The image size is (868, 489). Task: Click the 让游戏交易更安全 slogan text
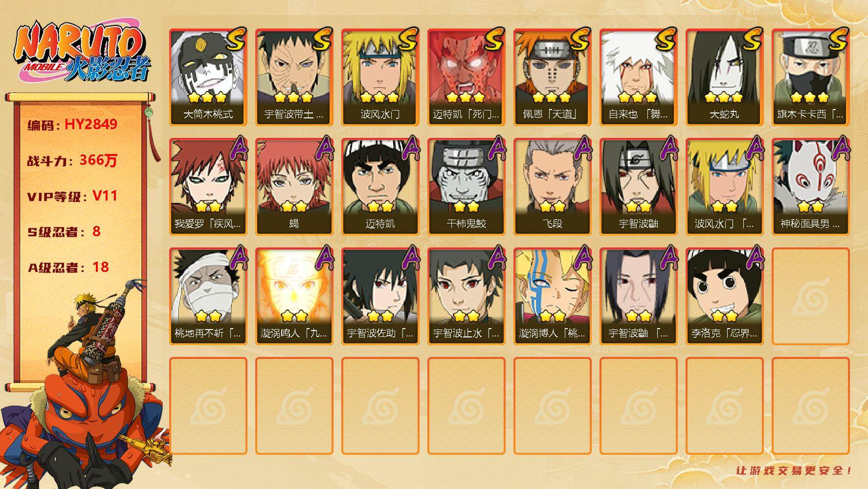click(x=794, y=471)
